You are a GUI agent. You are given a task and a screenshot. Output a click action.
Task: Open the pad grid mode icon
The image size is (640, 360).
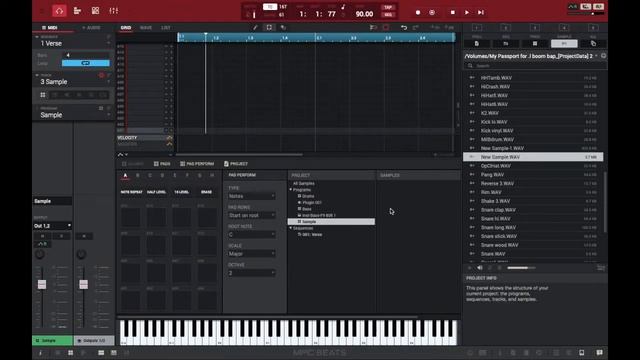click(x=96, y=11)
